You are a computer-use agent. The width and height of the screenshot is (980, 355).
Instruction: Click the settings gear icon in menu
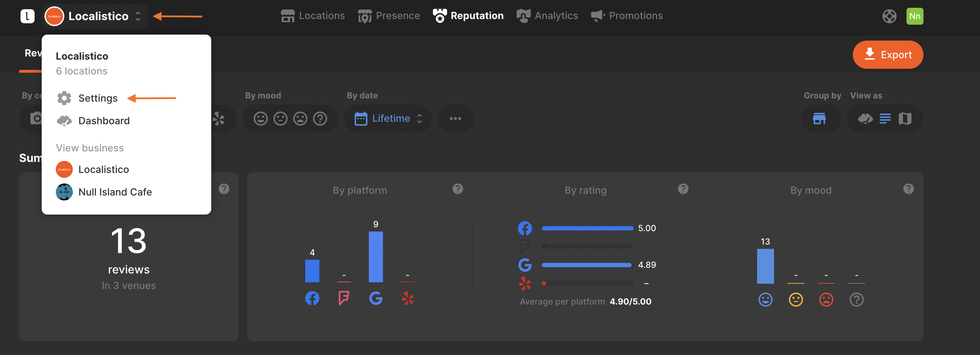tap(64, 98)
